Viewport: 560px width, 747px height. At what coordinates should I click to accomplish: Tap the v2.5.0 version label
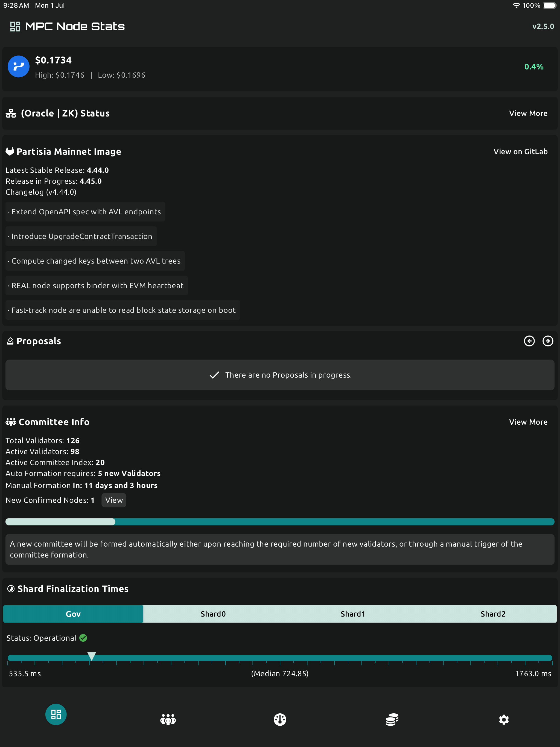tap(543, 26)
